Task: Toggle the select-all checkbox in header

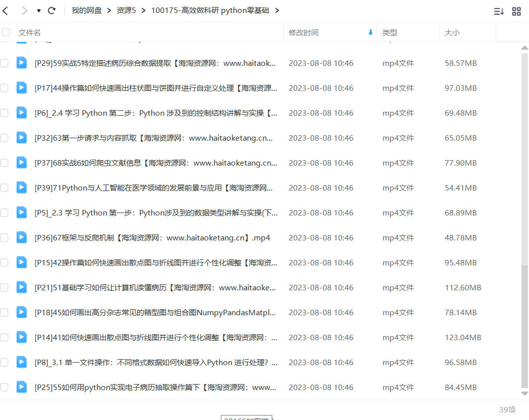Action: tap(6, 32)
